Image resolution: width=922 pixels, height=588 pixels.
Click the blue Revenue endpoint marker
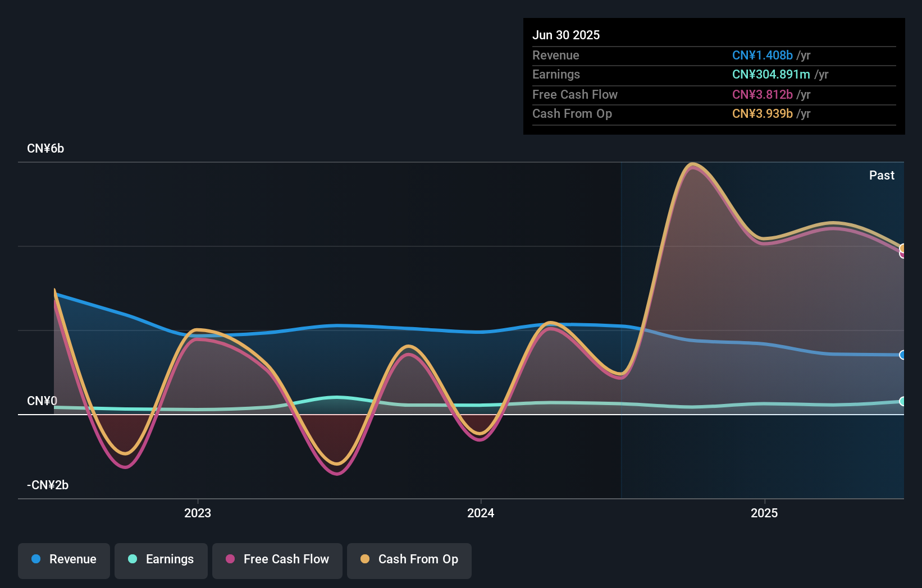click(x=902, y=355)
